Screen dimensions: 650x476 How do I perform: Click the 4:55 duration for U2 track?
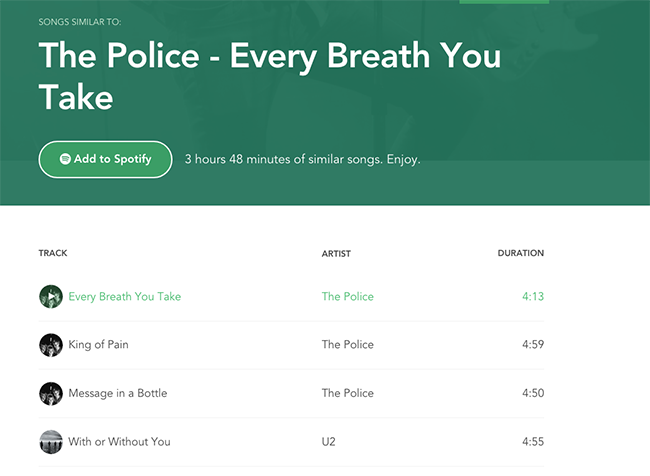click(x=533, y=442)
